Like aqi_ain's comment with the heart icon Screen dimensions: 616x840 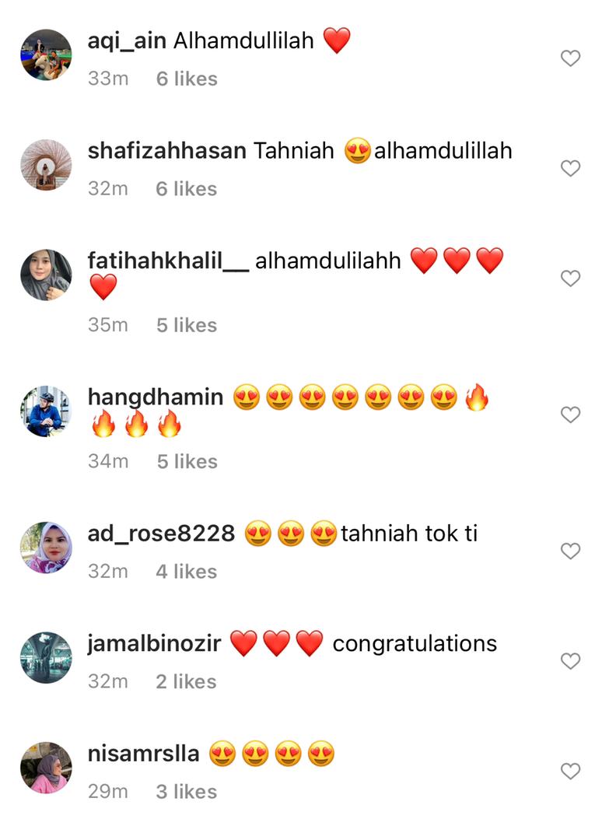(570, 58)
